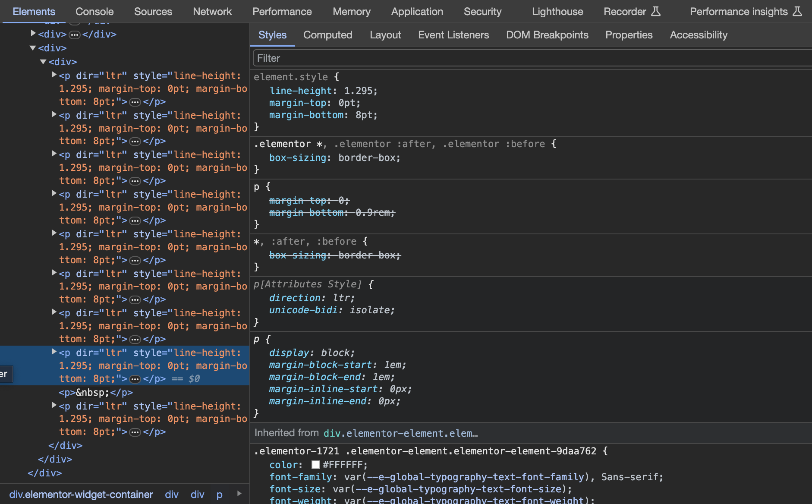
Task: Expand the p element below the &nbsp; paragraph
Action: pos(54,405)
